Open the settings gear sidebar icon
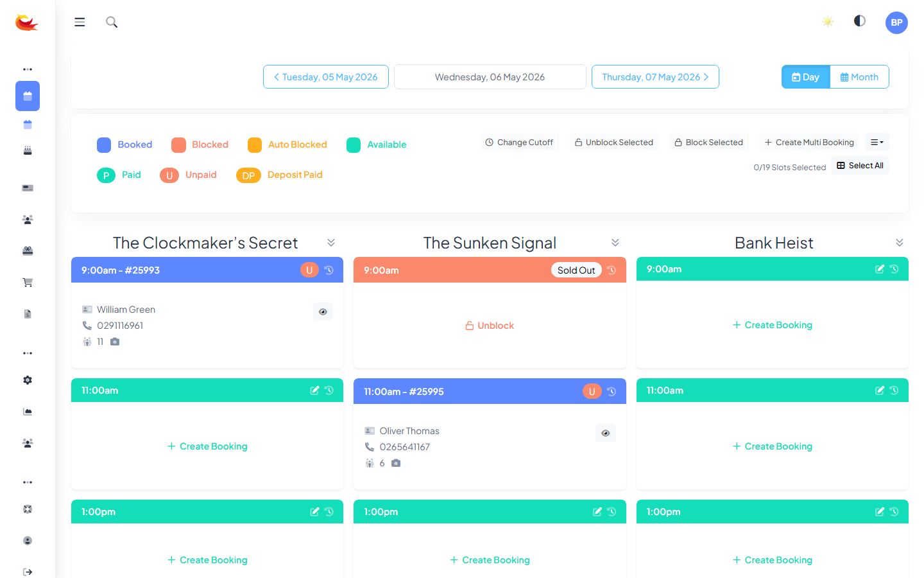Viewport: 924px width, 578px height. coord(28,380)
